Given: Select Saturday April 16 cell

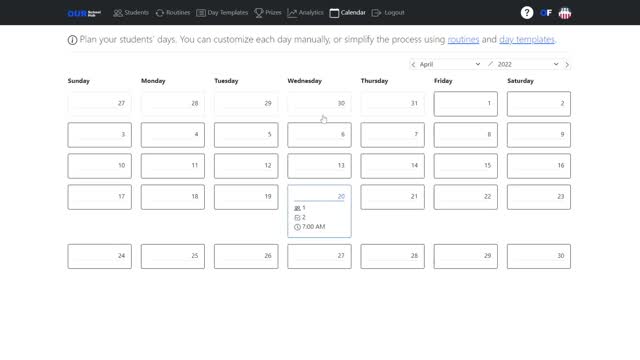Looking at the screenshot, I should [539, 166].
